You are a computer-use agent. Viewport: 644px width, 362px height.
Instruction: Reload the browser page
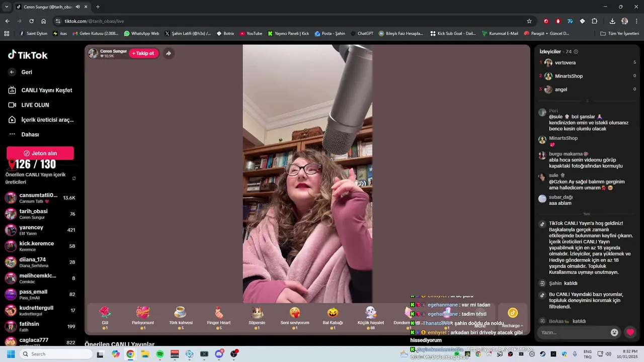(x=31, y=21)
